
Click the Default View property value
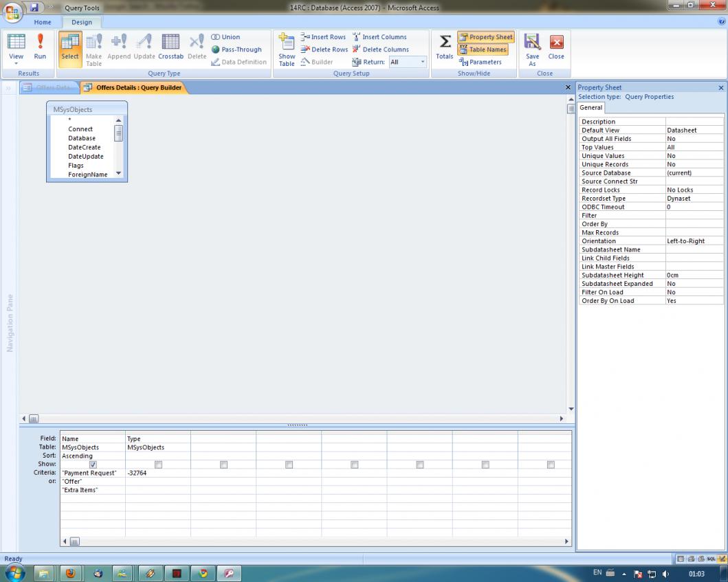694,131
